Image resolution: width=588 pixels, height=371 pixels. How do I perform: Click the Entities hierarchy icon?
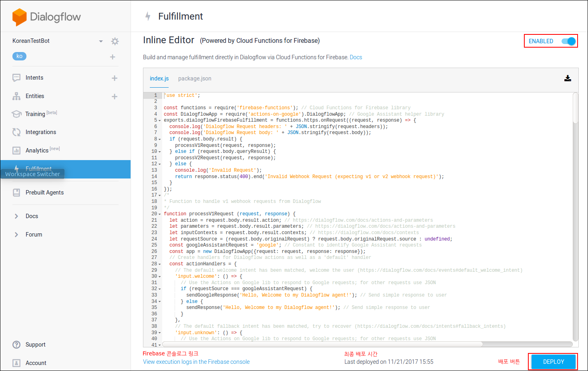pyautogui.click(x=16, y=96)
